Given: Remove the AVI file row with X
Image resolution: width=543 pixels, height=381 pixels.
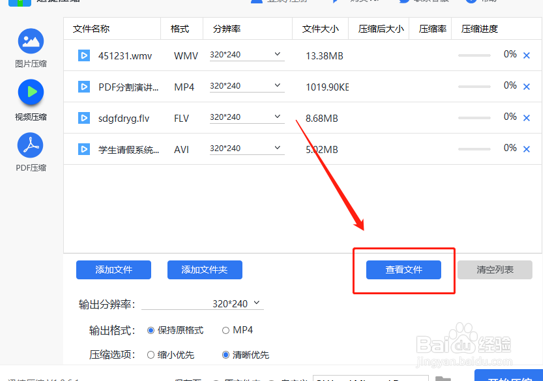Looking at the screenshot, I should [x=526, y=149].
